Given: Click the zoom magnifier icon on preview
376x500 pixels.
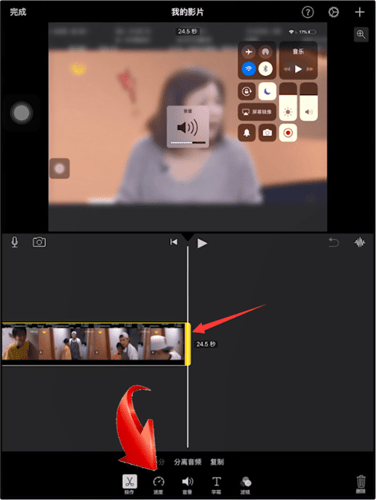Looking at the screenshot, I should click(361, 34).
